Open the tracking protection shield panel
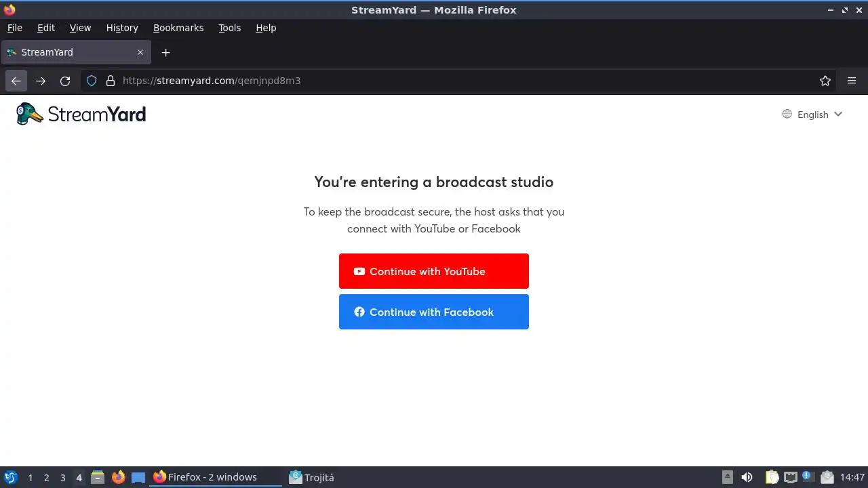 click(x=92, y=81)
